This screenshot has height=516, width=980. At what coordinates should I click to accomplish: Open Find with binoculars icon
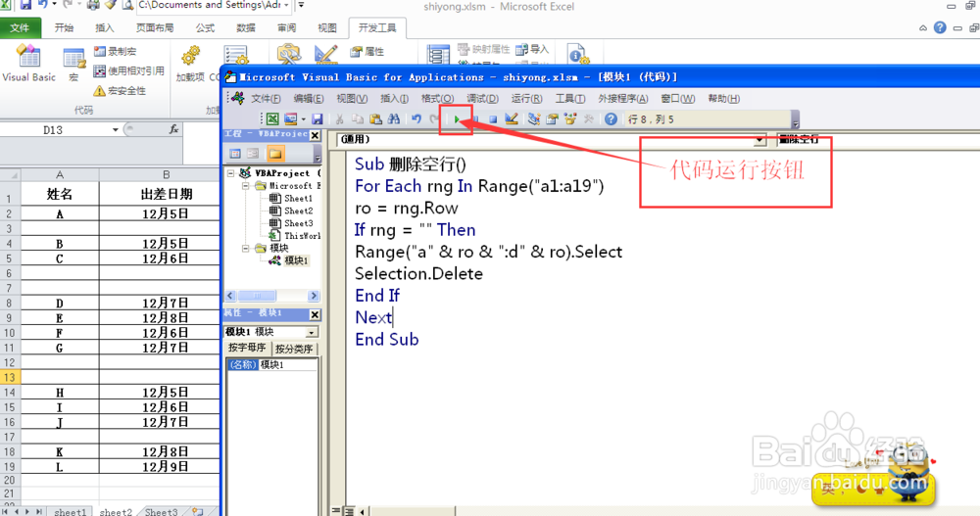(x=394, y=118)
